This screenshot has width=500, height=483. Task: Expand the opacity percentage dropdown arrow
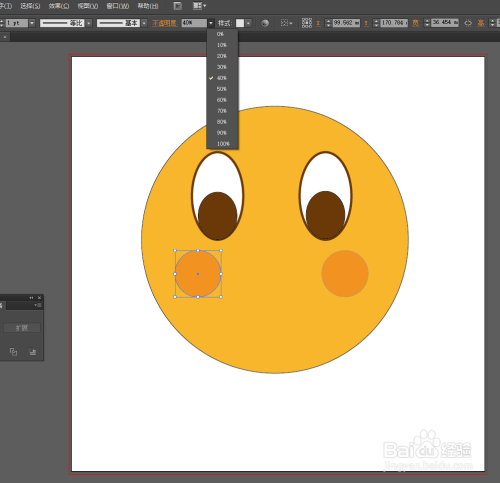click(211, 23)
